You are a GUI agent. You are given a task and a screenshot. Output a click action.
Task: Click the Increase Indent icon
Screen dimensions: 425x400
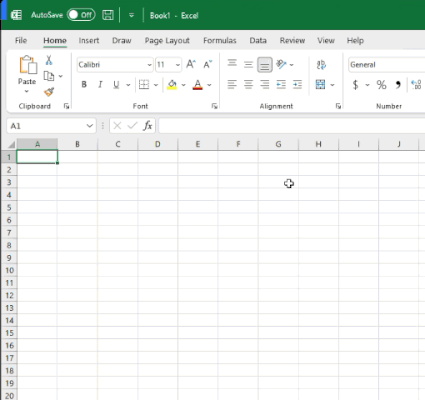click(x=297, y=85)
